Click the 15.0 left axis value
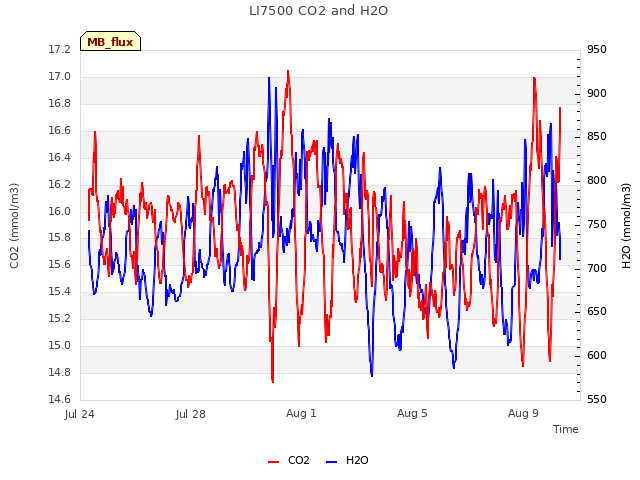The height and width of the screenshot is (480, 640). click(x=60, y=345)
